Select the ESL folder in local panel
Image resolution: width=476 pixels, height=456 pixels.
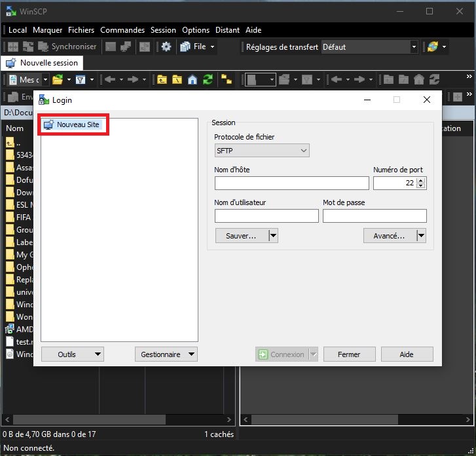tap(19, 205)
